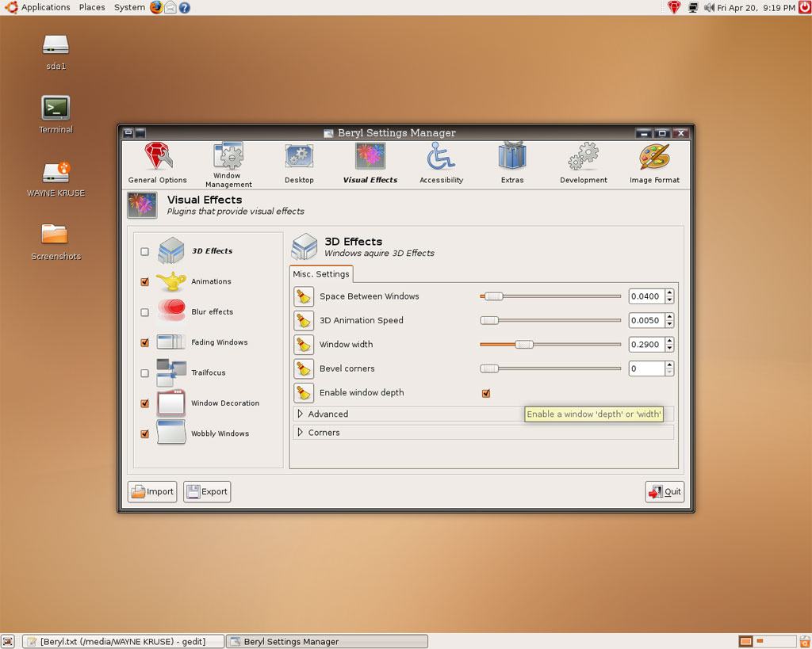
Task: Click the Bevel corners spinner arrows
Action: (669, 368)
